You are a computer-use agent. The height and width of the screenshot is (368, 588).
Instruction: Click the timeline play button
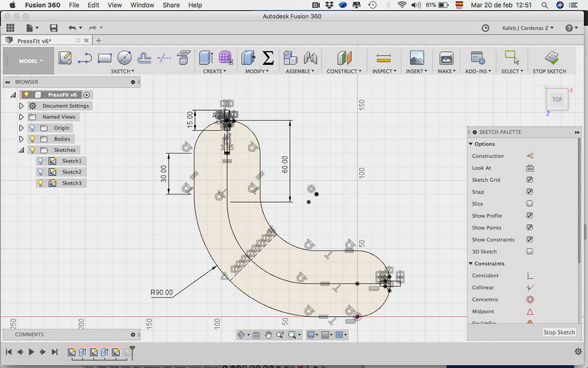[x=31, y=352]
